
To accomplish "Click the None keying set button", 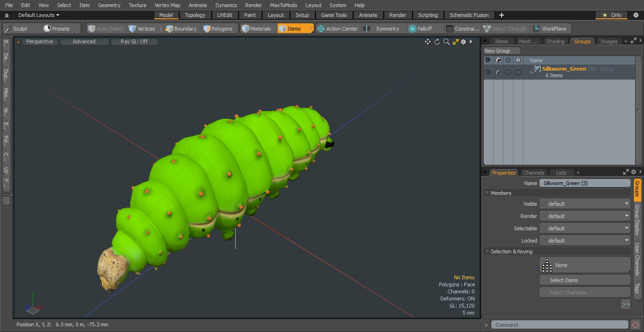I will 585,265.
